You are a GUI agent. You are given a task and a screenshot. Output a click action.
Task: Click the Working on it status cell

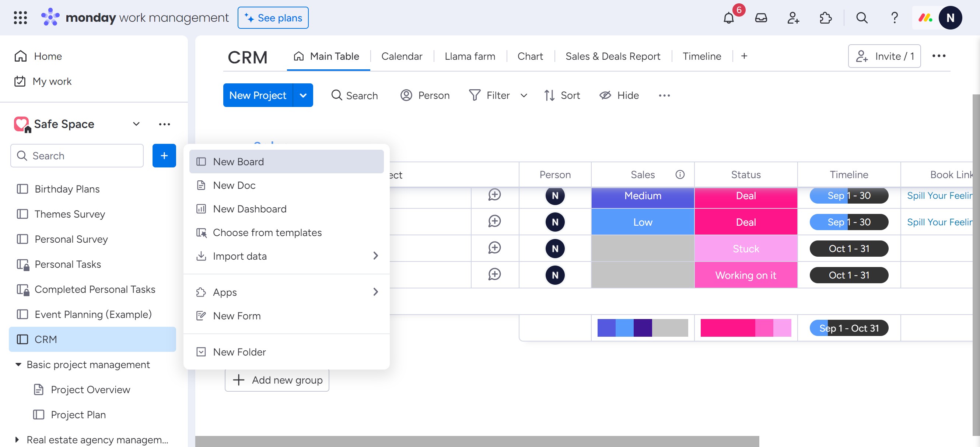pos(745,275)
